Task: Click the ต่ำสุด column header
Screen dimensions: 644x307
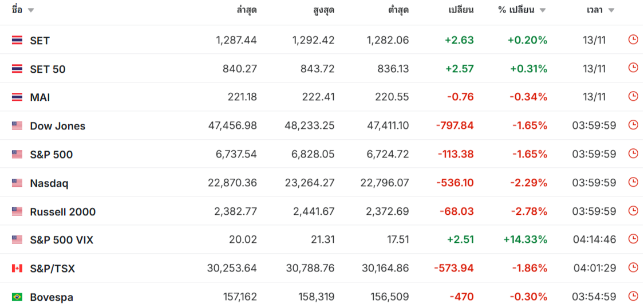Action: click(398, 10)
